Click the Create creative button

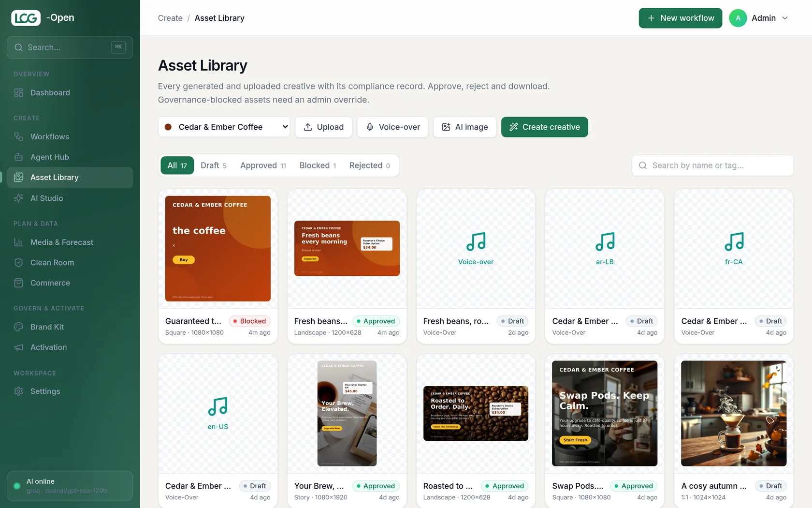[545, 127]
